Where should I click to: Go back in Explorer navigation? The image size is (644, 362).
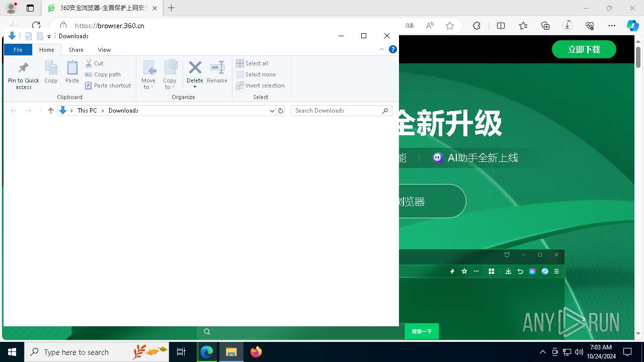(14, 111)
